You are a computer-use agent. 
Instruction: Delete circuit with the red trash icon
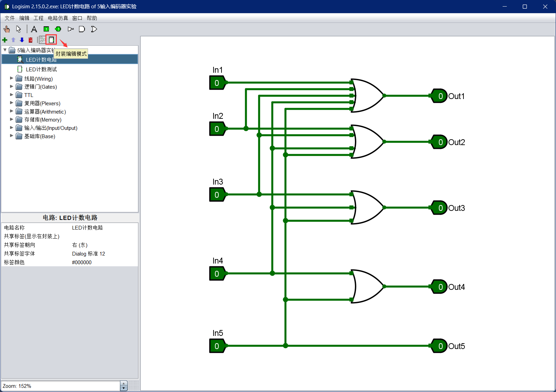click(x=31, y=40)
